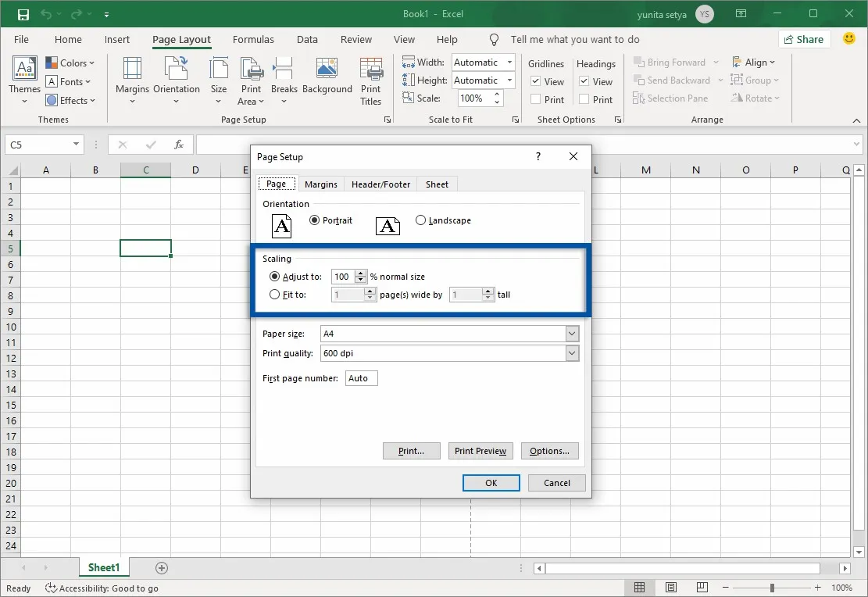Disable the Print checkbox under Gridlines
Screen dimensions: 868x597
pos(536,99)
